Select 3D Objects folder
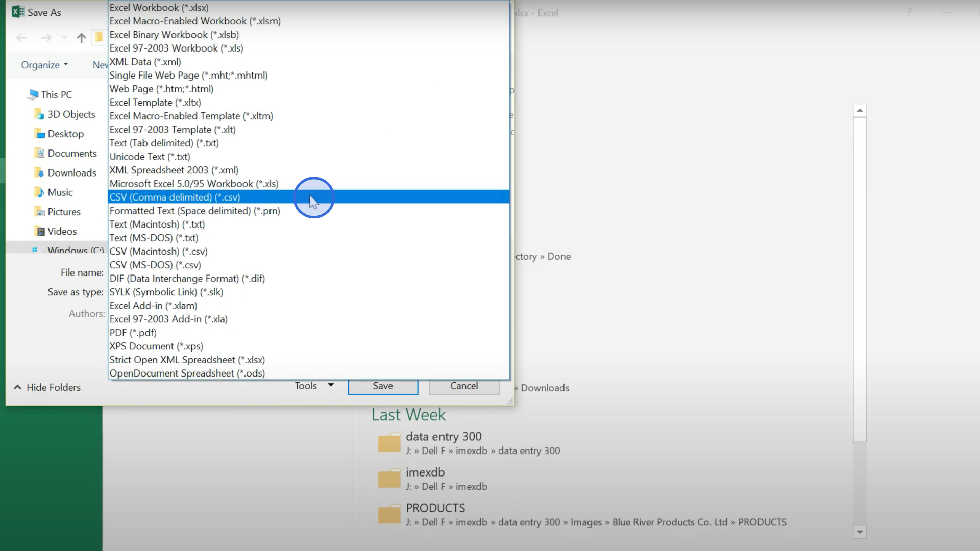The image size is (980, 551). (x=71, y=114)
